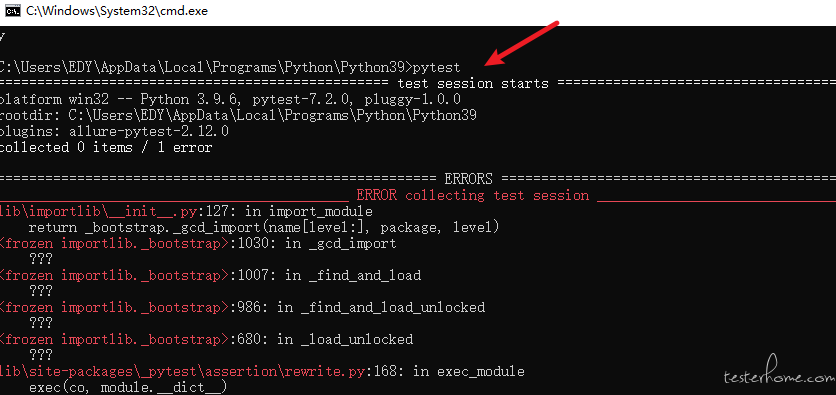Viewport: 836px width, 395px height.
Task: Click the 'collected 0 items / 1 error' line
Action: 106,148
